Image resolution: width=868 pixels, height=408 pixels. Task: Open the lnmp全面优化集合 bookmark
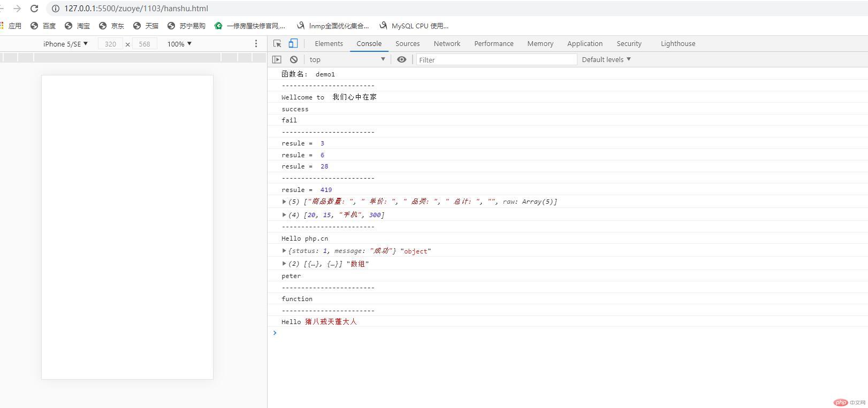(333, 26)
